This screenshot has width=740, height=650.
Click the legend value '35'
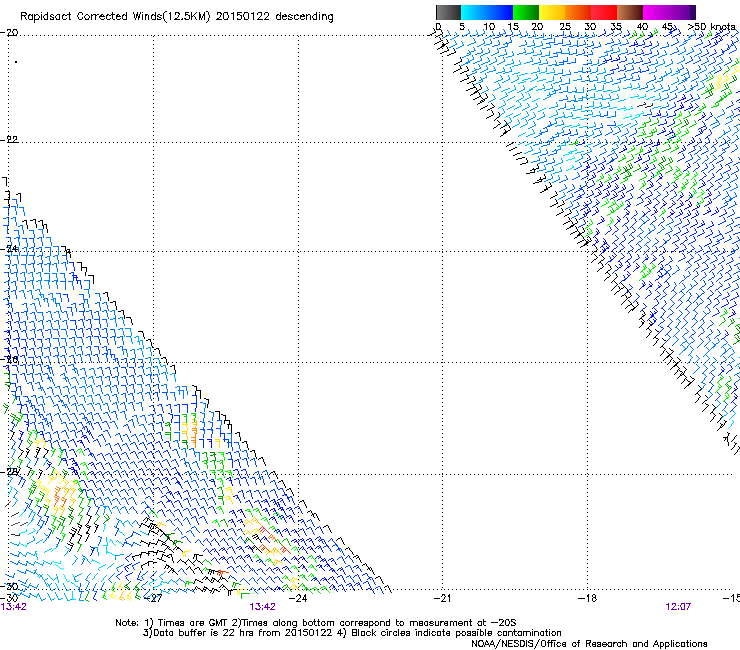tap(616, 27)
